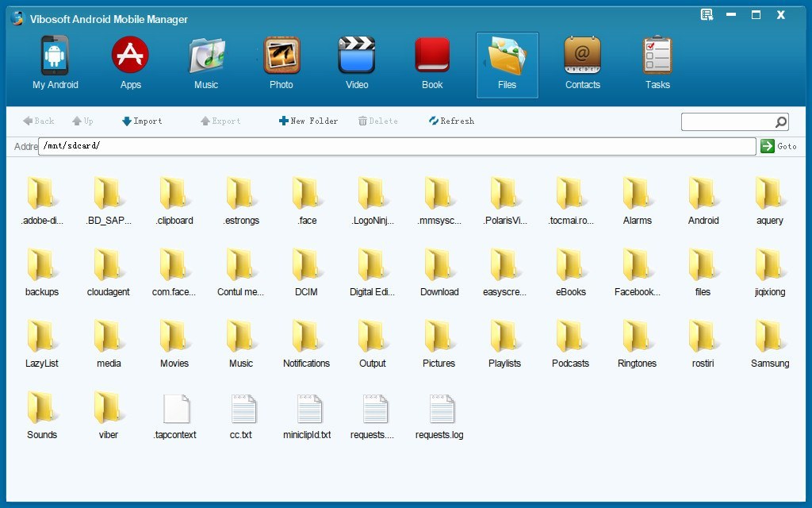The width and height of the screenshot is (812, 508).
Task: Select the easyscre... folder
Action: point(505,273)
